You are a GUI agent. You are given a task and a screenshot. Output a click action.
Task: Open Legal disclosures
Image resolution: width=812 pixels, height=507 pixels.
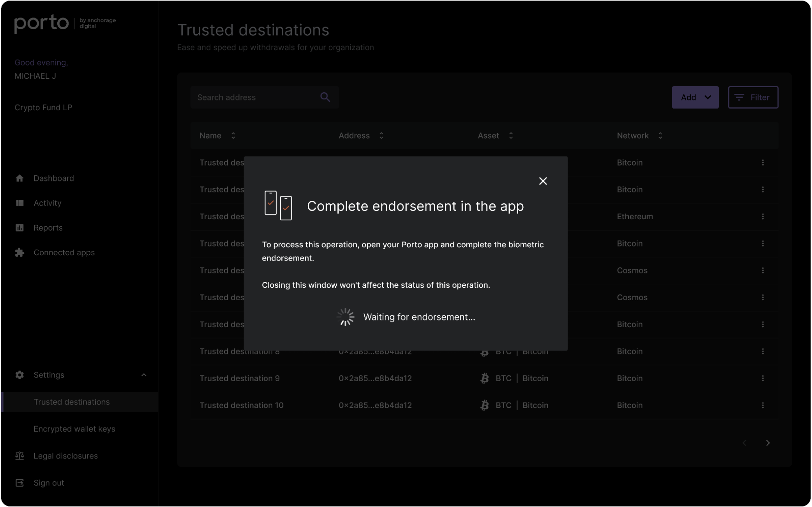(65, 456)
